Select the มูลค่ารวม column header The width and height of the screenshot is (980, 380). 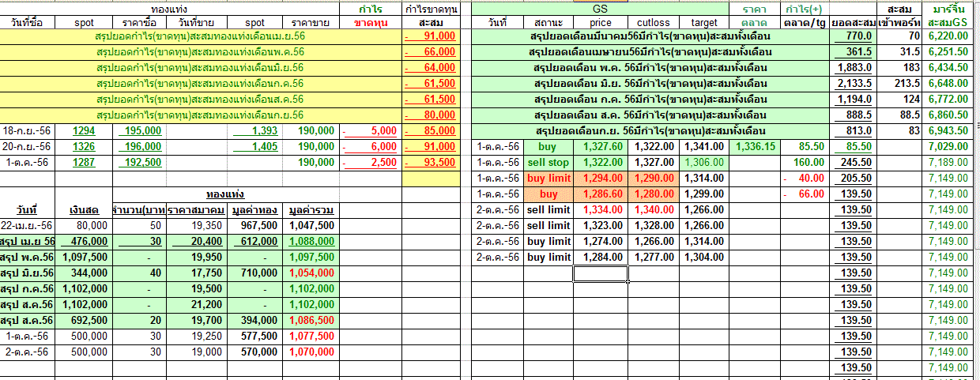pos(310,210)
